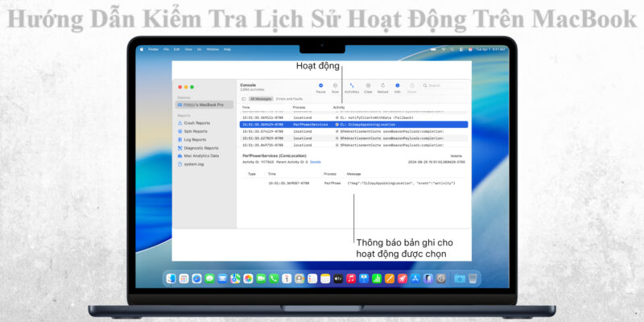Open the File menu
Viewport: 644px width, 322px height.
click(x=167, y=49)
